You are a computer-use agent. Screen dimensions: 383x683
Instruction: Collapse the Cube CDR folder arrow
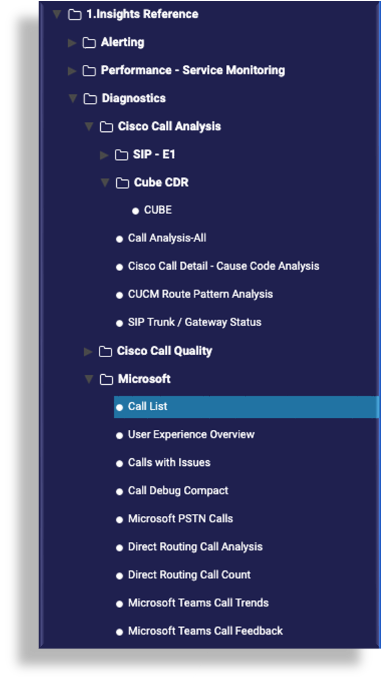(x=105, y=183)
